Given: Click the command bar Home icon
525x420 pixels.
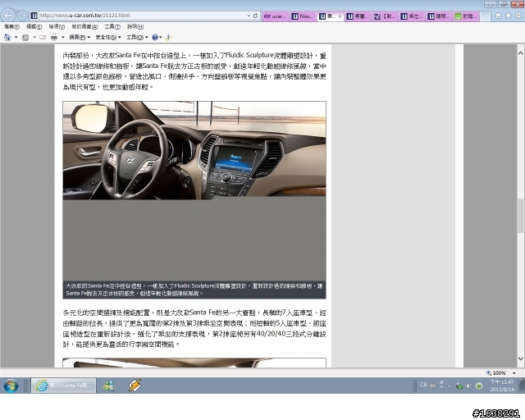Looking at the screenshot, I should pyautogui.click(x=7, y=37).
